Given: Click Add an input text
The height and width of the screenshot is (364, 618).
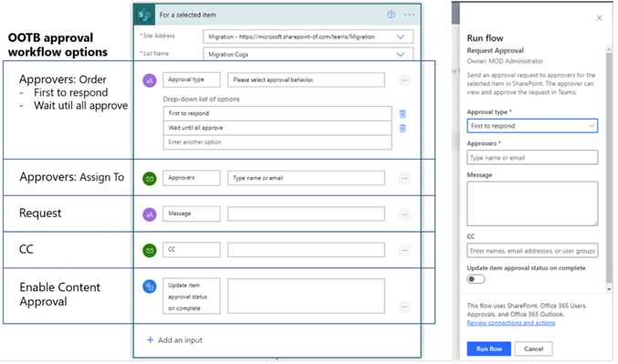Looking at the screenshot, I should [x=180, y=340].
